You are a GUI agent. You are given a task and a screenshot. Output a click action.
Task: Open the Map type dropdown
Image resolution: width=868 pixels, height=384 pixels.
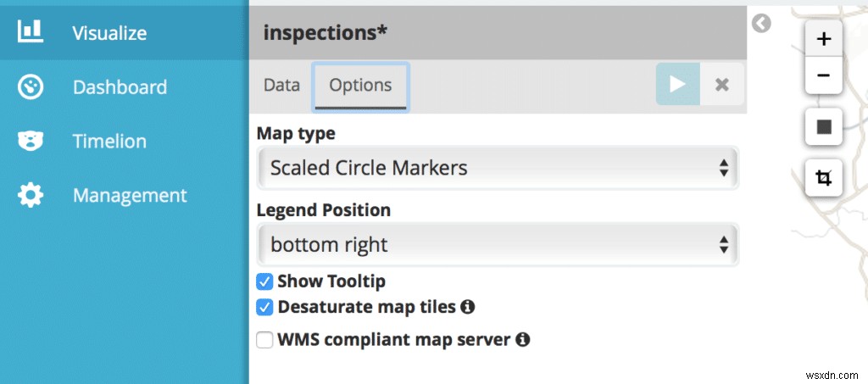coord(498,168)
